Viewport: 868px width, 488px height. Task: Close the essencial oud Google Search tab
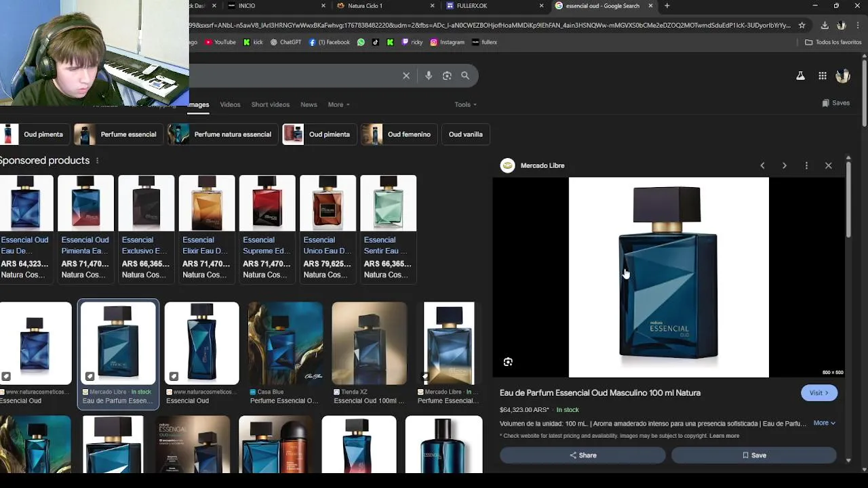click(650, 5)
